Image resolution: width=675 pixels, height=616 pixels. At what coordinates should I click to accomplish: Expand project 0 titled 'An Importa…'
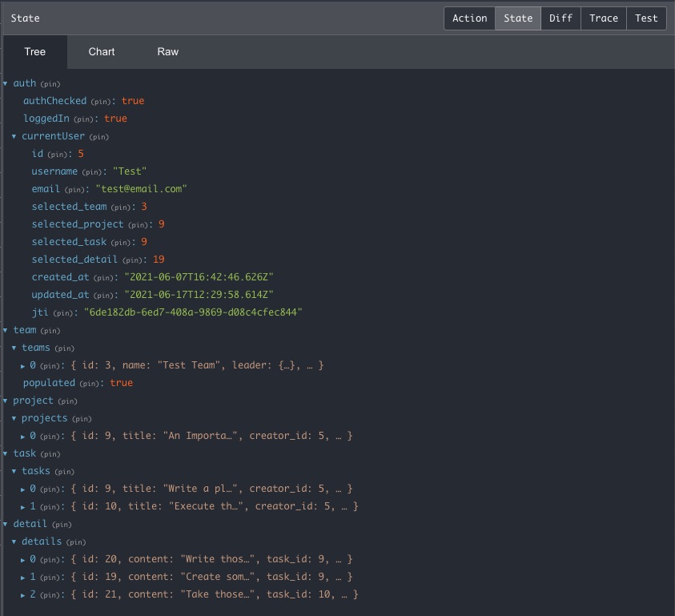click(x=22, y=435)
